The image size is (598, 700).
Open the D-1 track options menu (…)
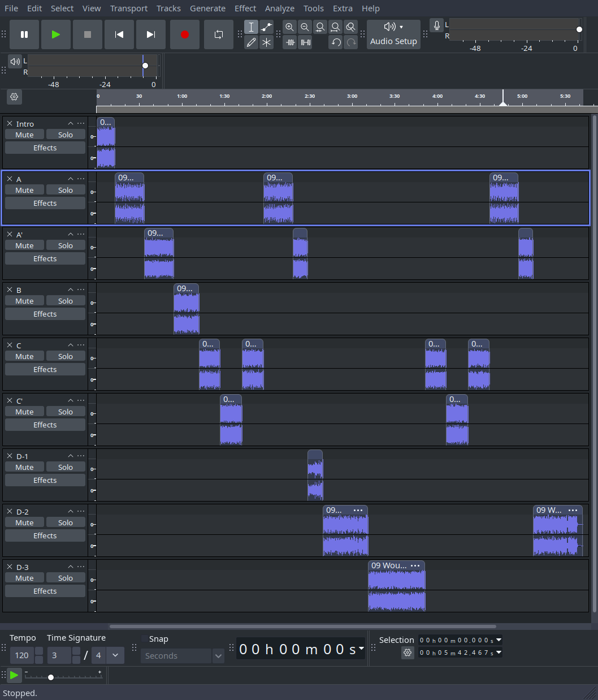[81, 456]
